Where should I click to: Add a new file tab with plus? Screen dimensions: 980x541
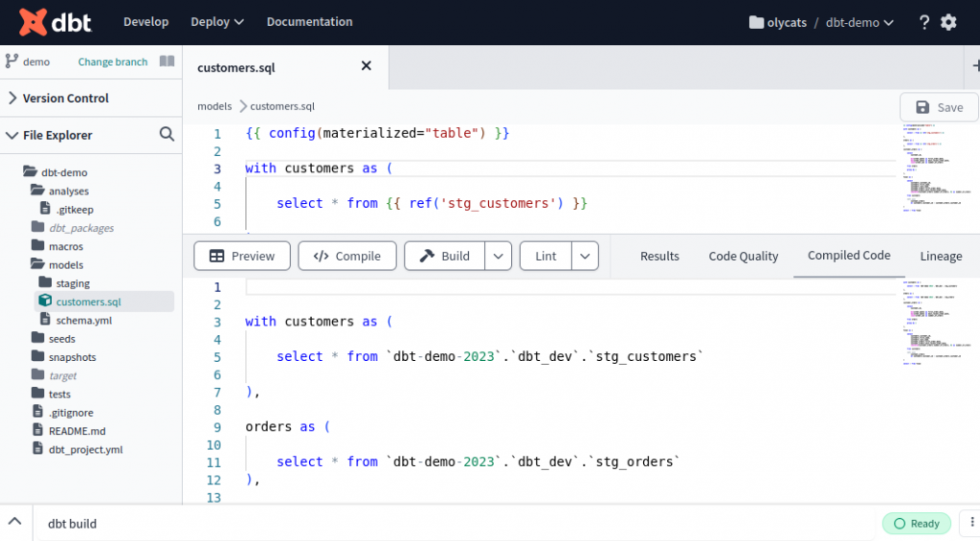(975, 66)
